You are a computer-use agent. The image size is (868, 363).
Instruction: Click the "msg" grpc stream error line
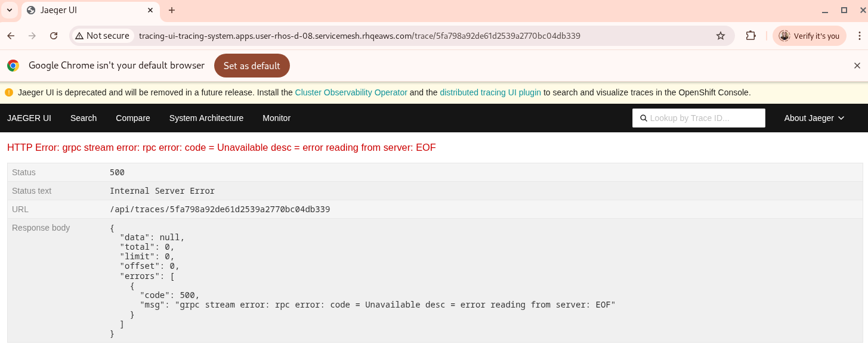click(378, 305)
